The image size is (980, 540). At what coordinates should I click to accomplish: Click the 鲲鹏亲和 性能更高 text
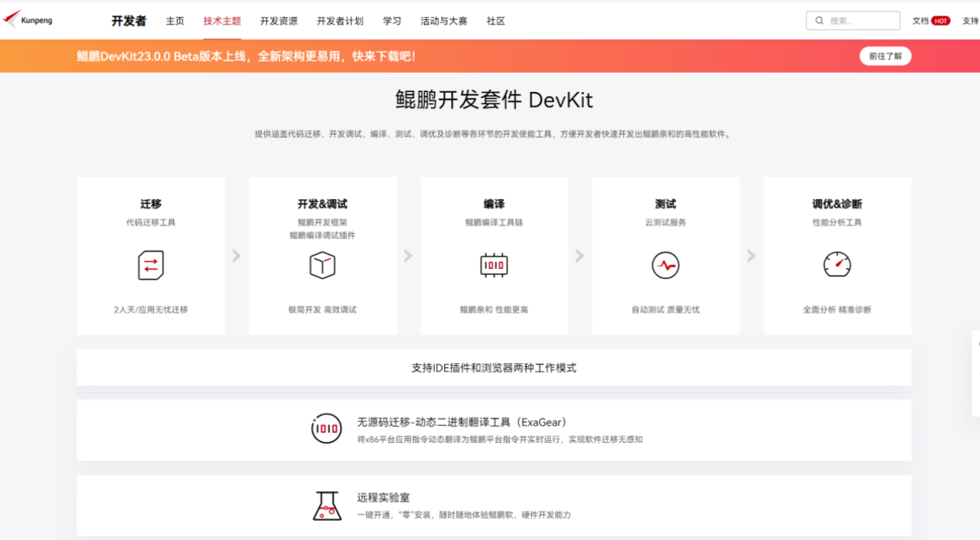coord(494,309)
